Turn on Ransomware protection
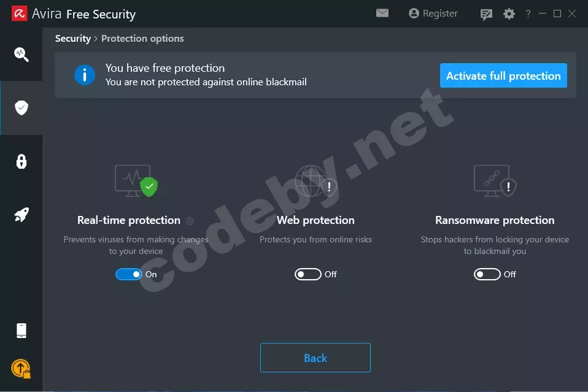The image size is (588, 392). click(x=487, y=274)
